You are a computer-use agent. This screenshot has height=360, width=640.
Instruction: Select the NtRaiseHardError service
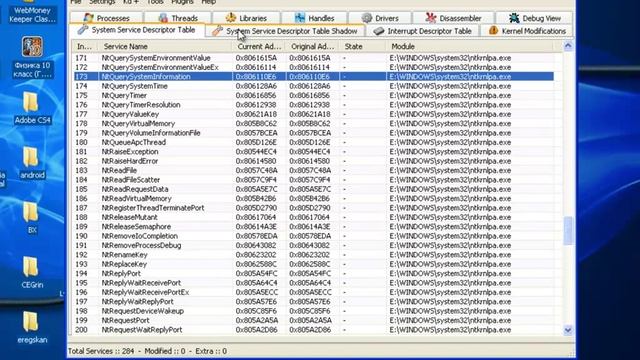coord(313,161)
